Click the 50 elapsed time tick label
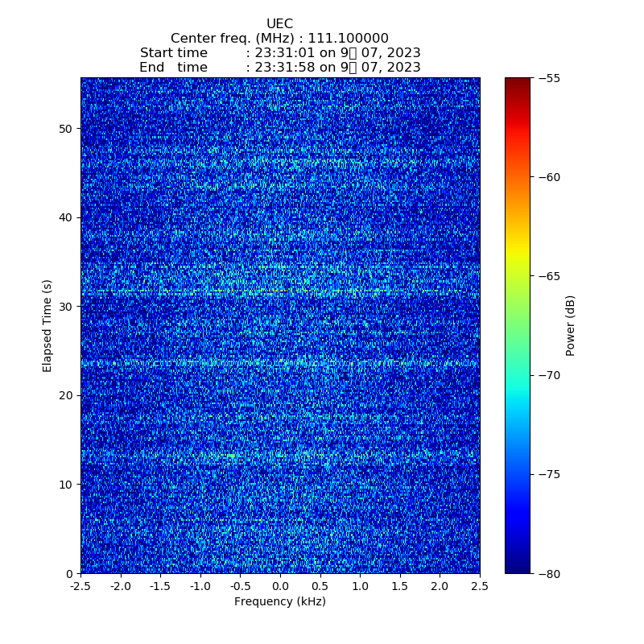The width and height of the screenshot is (644, 644). point(66,129)
